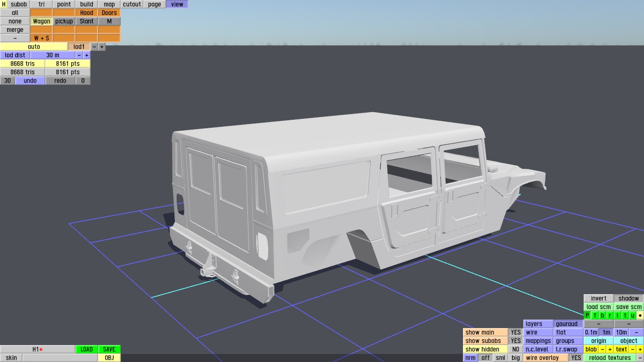Open the point tab
Screen dimensions: 644x362
click(64, 4)
